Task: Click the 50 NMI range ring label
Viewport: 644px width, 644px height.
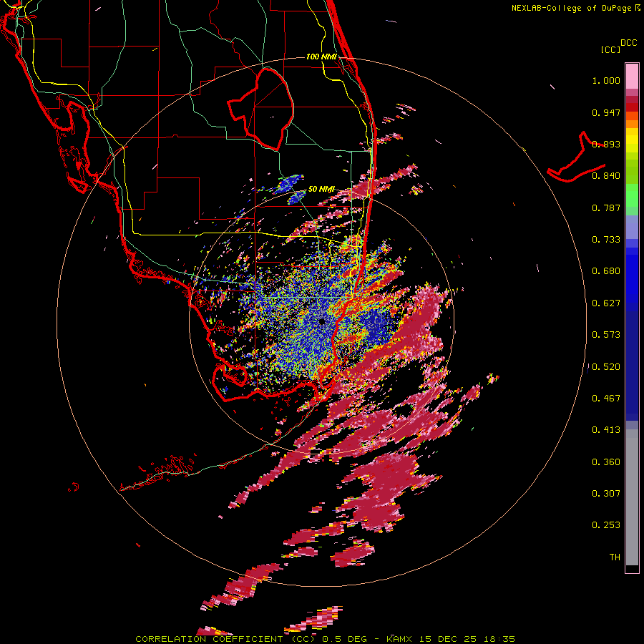Action: pyautogui.click(x=321, y=189)
